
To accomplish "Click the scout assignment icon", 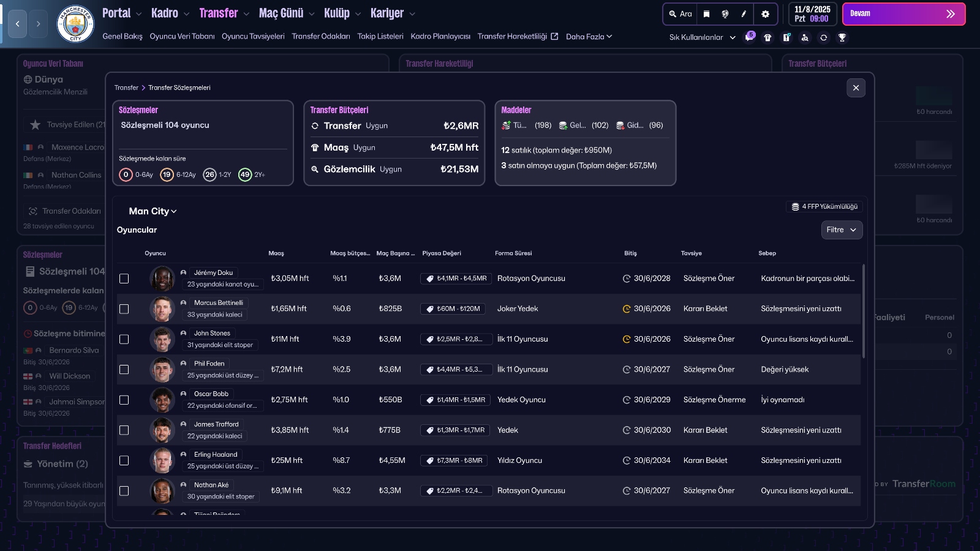I will pyautogui.click(x=805, y=37).
